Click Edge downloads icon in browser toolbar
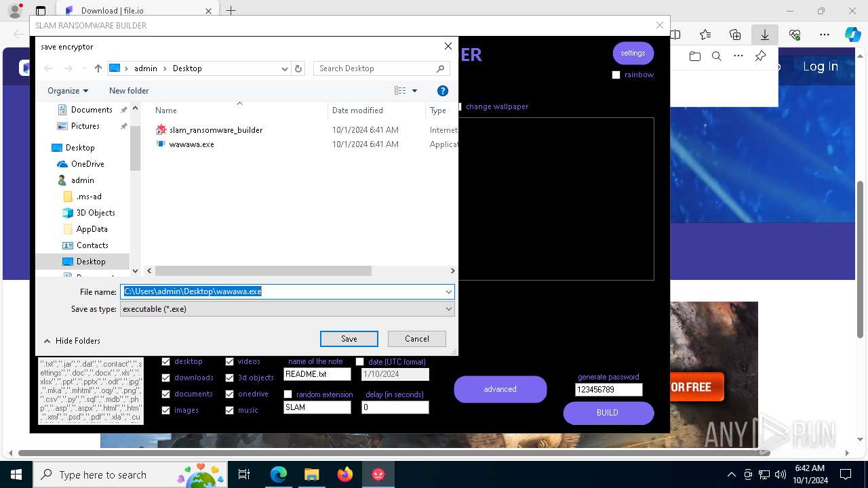This screenshot has width=868, height=488. tap(765, 35)
